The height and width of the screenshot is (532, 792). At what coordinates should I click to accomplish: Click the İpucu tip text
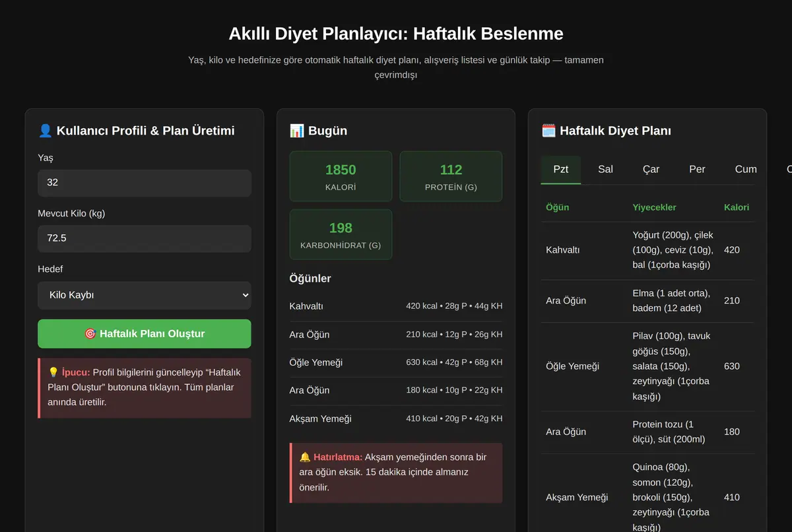coord(145,387)
